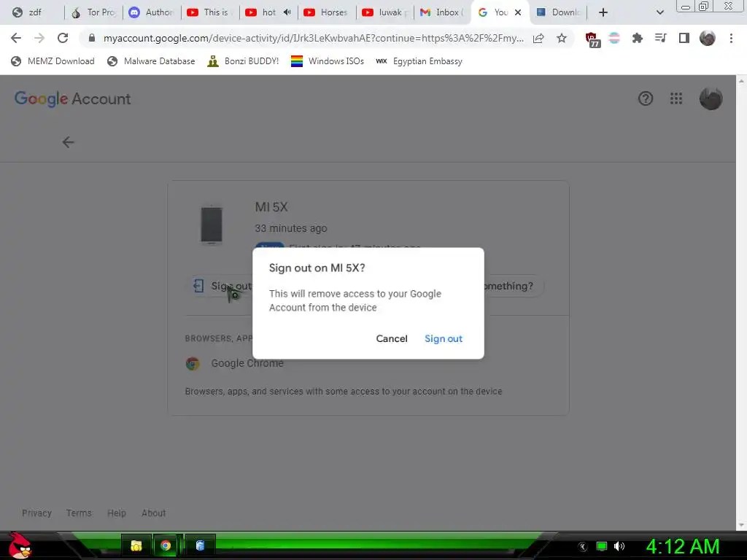
Task: Open the Extensions puzzle piece menu
Action: point(638,38)
